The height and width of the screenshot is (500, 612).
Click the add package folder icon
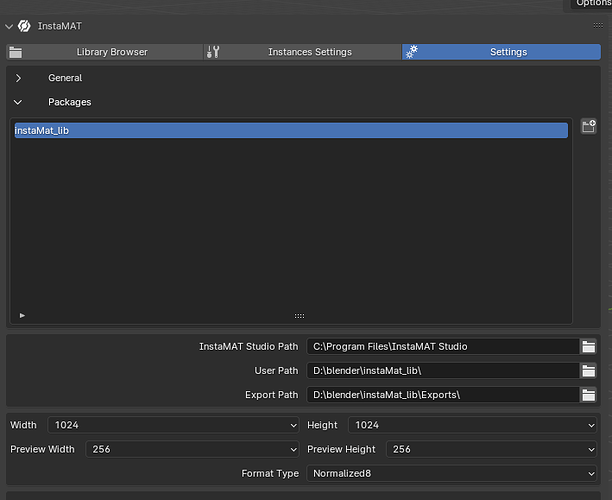click(589, 127)
